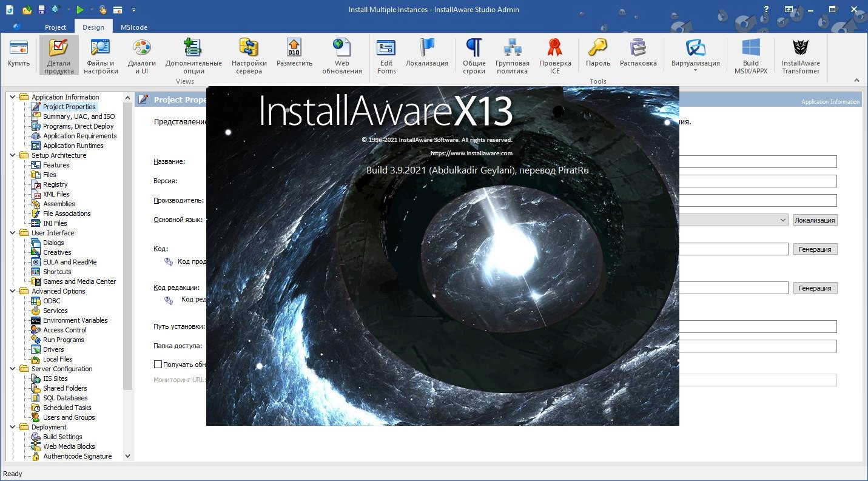The height and width of the screenshot is (481, 868).
Task: Open Групповая политика tool
Action: point(513,55)
